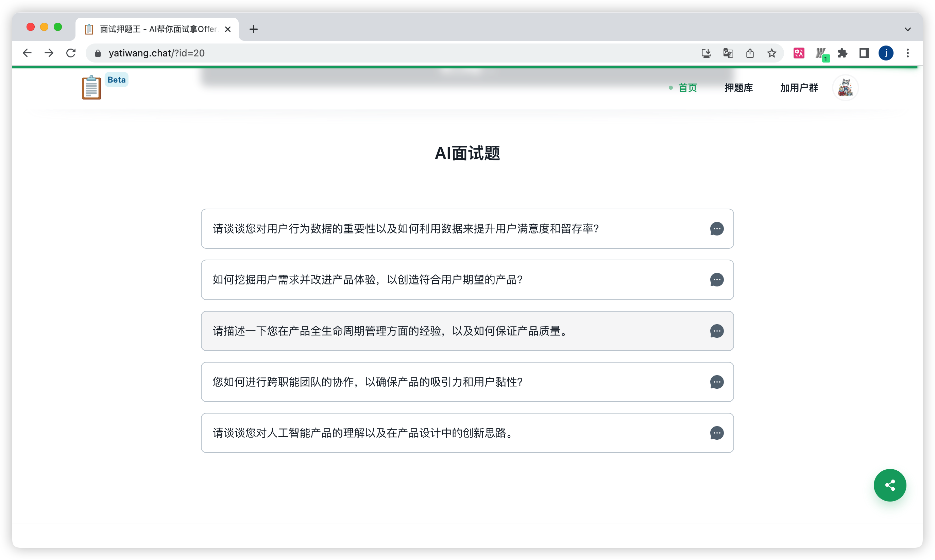Open 押题库 in the navigation
The height and width of the screenshot is (560, 935).
tap(738, 88)
